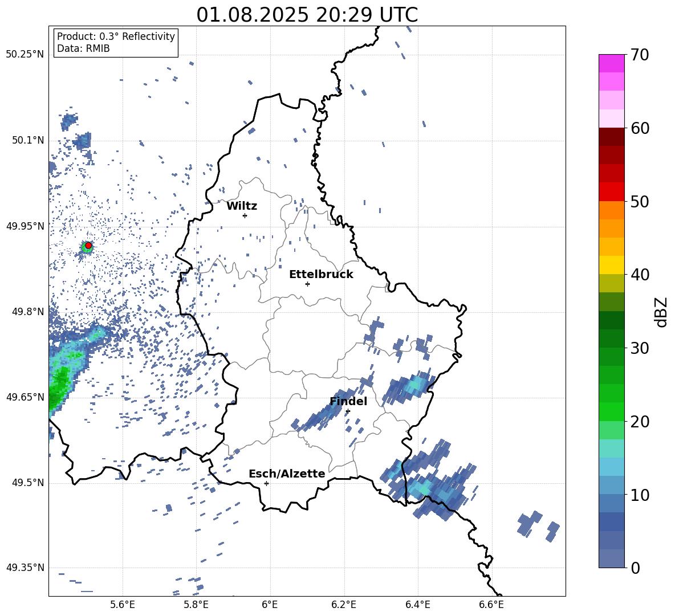Click the 49.5°N latitude label
Image resolution: width=675 pixels, height=616 pixels.
[x=27, y=483]
